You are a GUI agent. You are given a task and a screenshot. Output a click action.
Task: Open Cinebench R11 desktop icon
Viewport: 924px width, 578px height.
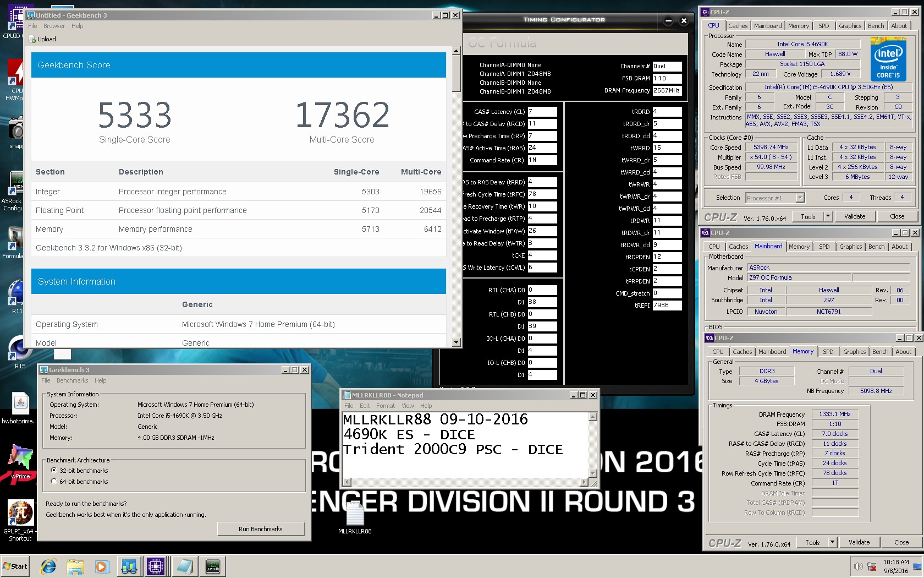(18, 297)
